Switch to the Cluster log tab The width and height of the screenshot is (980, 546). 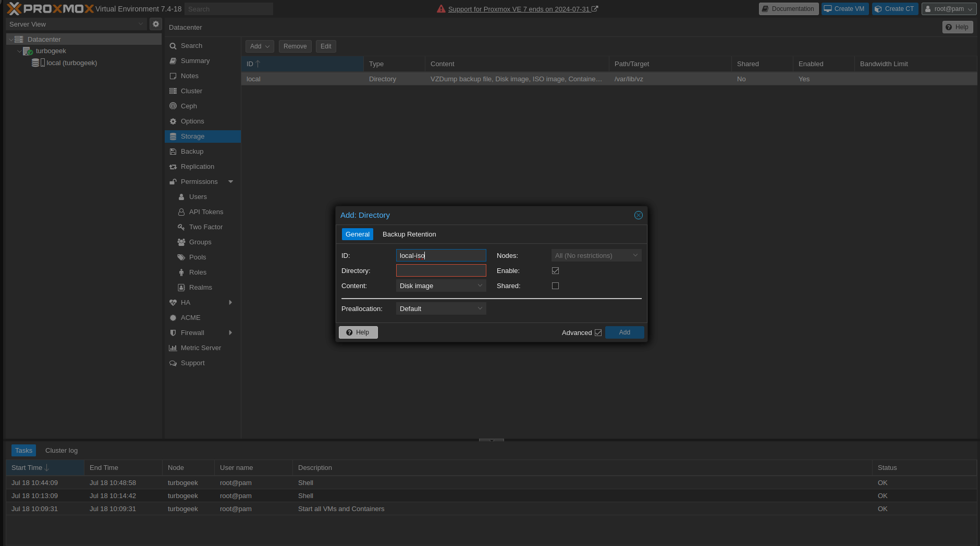[62, 451]
